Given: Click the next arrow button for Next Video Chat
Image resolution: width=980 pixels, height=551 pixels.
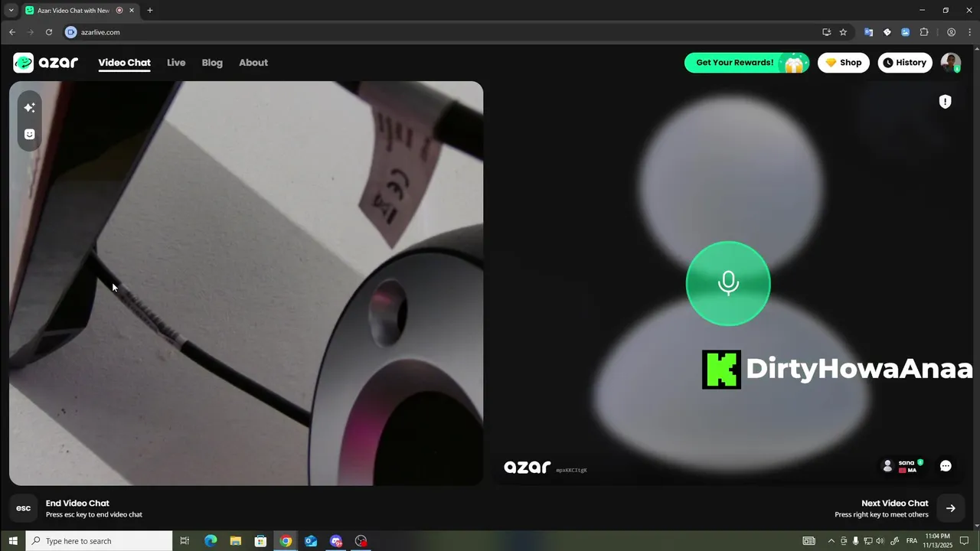Looking at the screenshot, I should 950,508.
